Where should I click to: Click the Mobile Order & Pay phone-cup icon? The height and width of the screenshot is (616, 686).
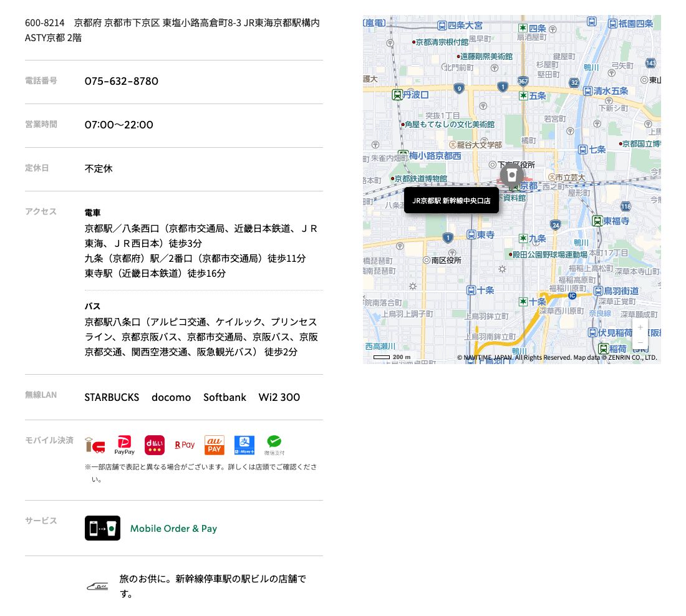[x=102, y=528]
